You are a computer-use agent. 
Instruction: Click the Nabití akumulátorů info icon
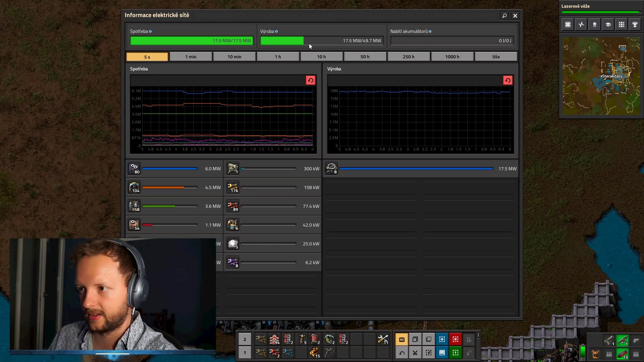(430, 32)
